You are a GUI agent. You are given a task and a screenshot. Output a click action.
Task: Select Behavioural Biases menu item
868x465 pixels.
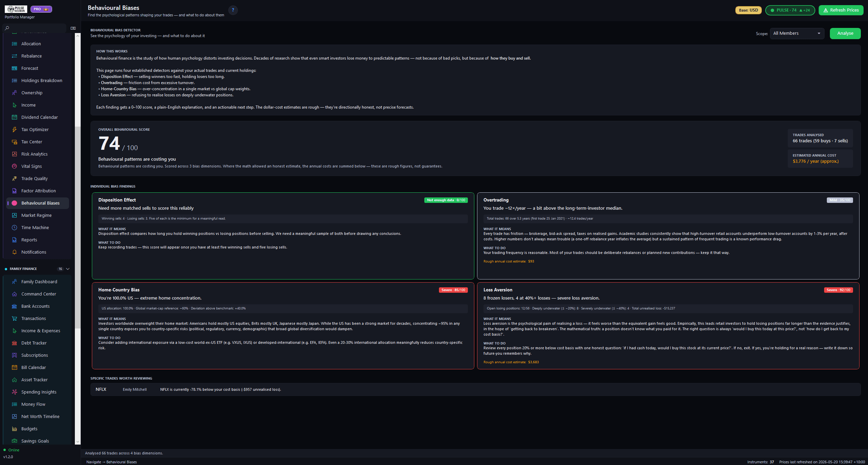pyautogui.click(x=38, y=203)
